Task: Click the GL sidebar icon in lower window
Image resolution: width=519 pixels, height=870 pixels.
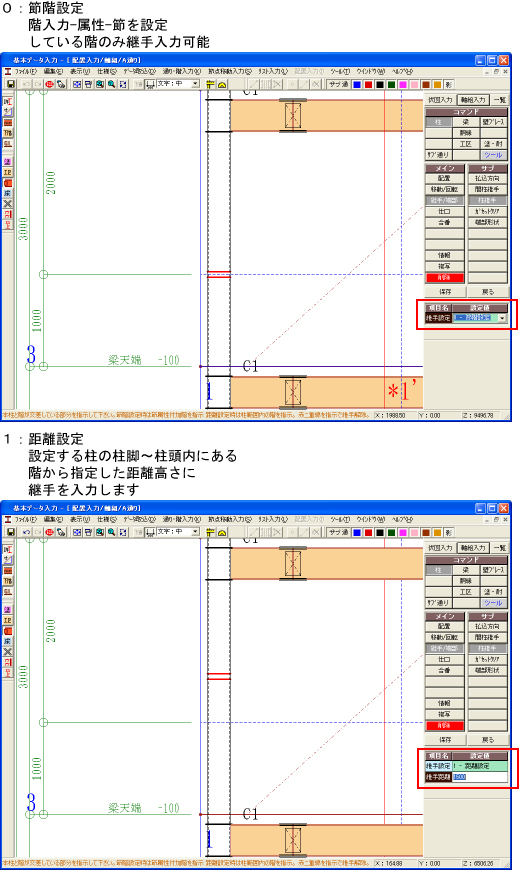Action: point(8,591)
